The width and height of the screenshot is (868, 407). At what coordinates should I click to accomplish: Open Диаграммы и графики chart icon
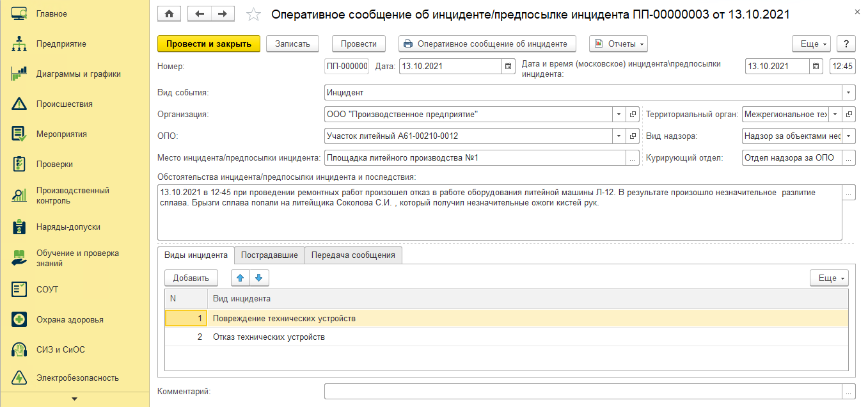click(19, 74)
